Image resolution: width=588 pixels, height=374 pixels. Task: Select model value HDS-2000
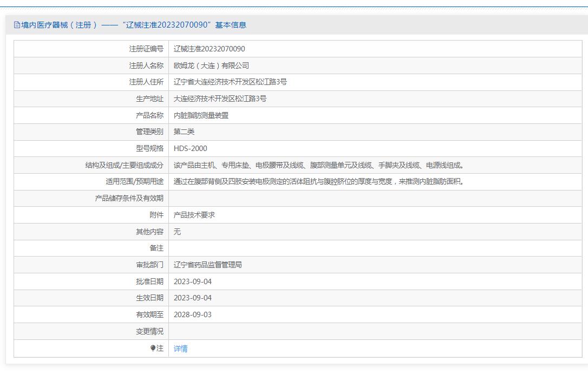(190, 148)
